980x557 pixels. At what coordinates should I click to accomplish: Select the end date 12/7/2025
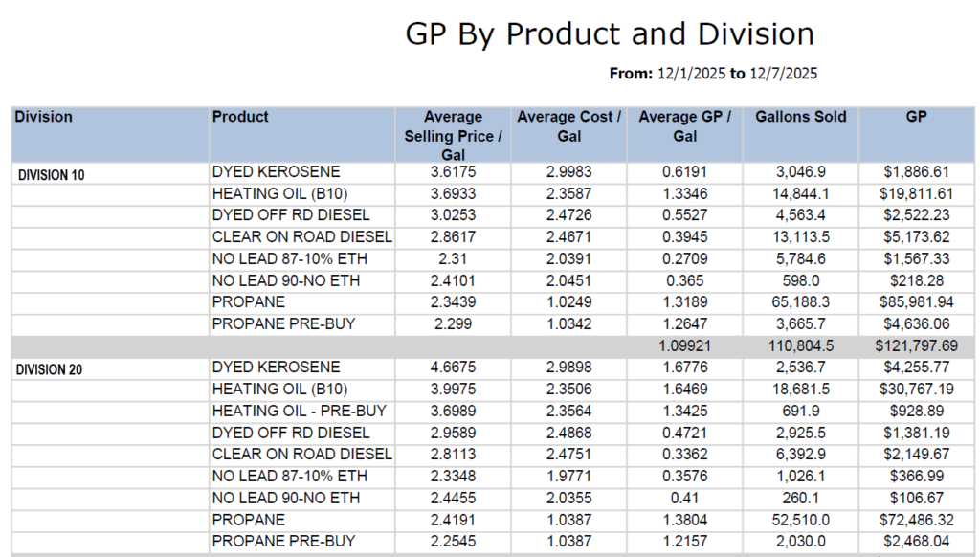pos(783,74)
